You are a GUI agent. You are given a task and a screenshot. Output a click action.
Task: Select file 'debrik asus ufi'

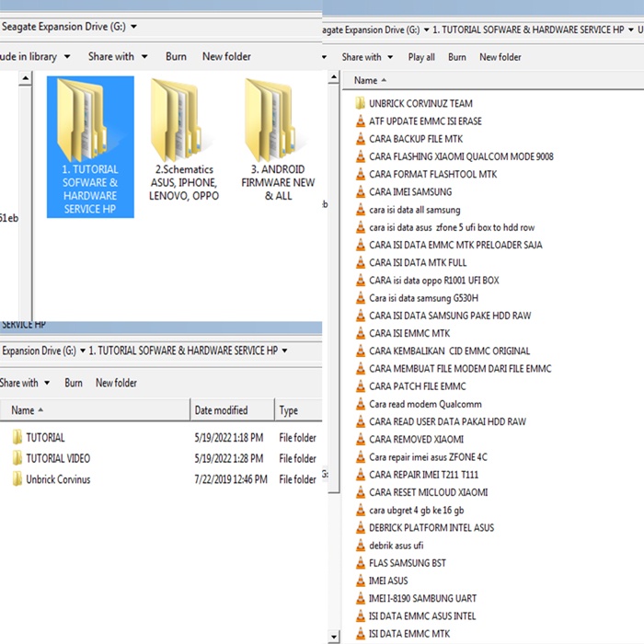click(396, 546)
